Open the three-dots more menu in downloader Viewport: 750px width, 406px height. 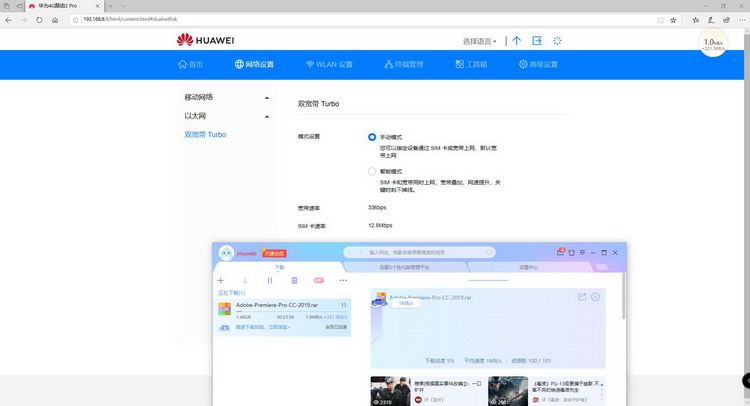pyautogui.click(x=343, y=280)
